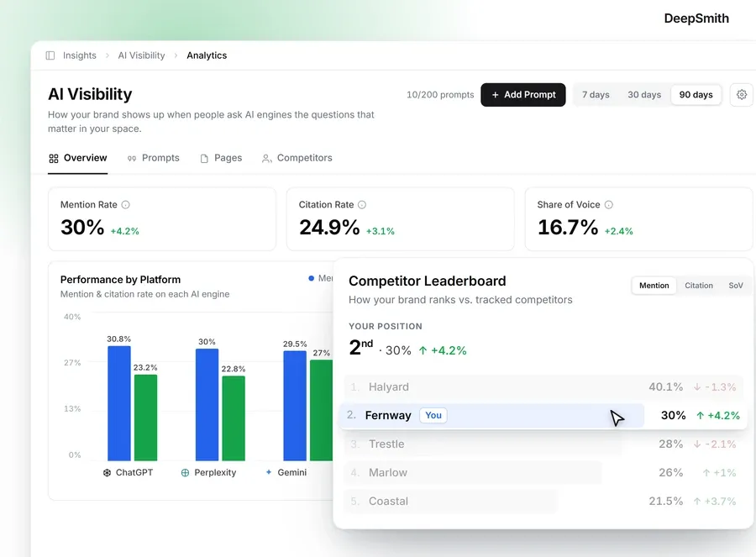Click the DeepSmith brand name
This screenshot has width=756, height=557.
[696, 18]
